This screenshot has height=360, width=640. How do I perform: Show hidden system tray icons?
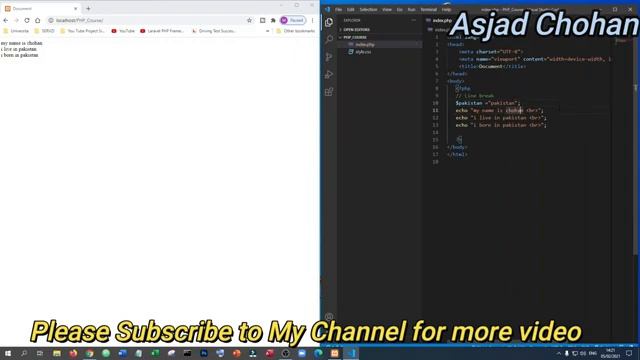tap(559, 353)
